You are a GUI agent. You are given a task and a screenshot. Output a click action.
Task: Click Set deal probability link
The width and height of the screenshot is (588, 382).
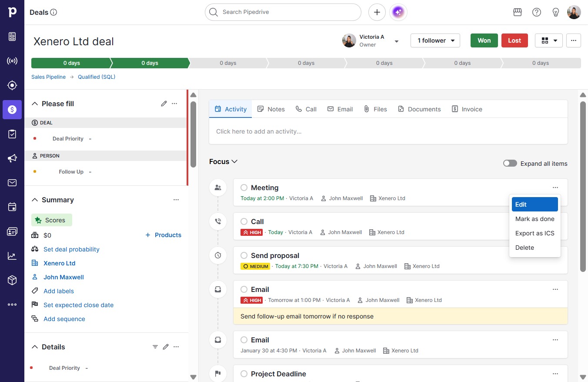(x=71, y=249)
